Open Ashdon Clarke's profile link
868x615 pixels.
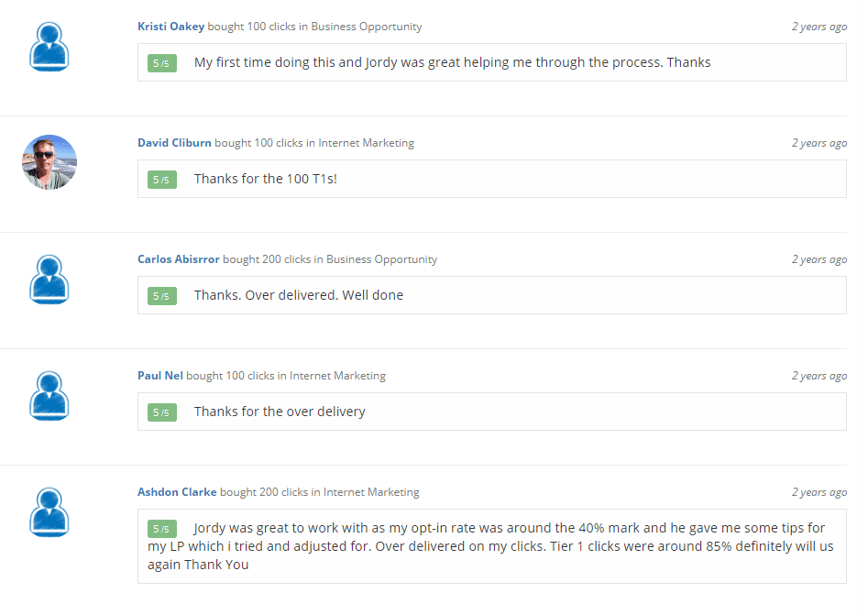coord(177,491)
